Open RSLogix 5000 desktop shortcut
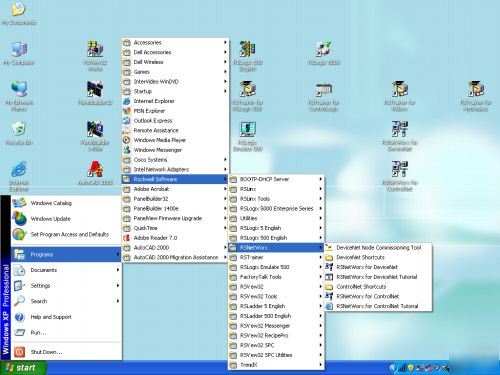This screenshot has height=375, width=500. (x=324, y=53)
